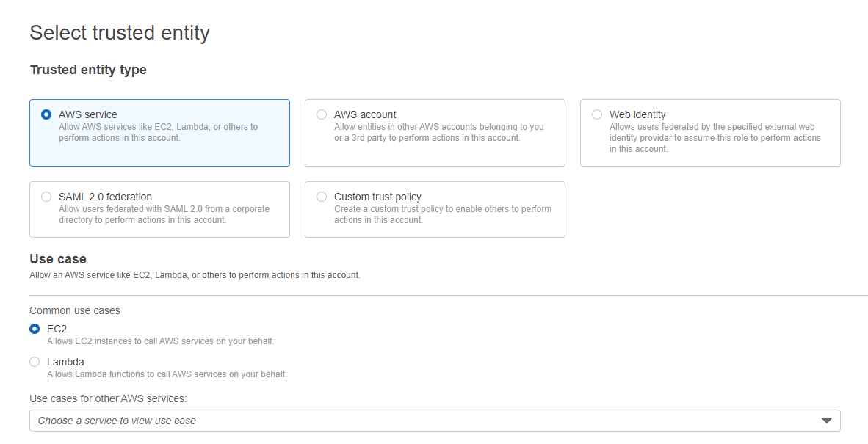Pick the SAML 2.0 federation radio button

46,197
